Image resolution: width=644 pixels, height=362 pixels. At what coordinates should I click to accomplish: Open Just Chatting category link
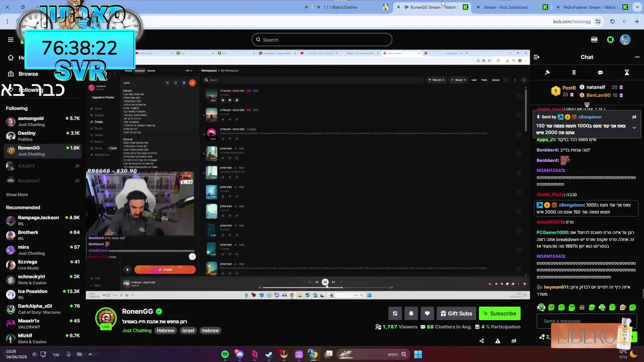tap(136, 330)
